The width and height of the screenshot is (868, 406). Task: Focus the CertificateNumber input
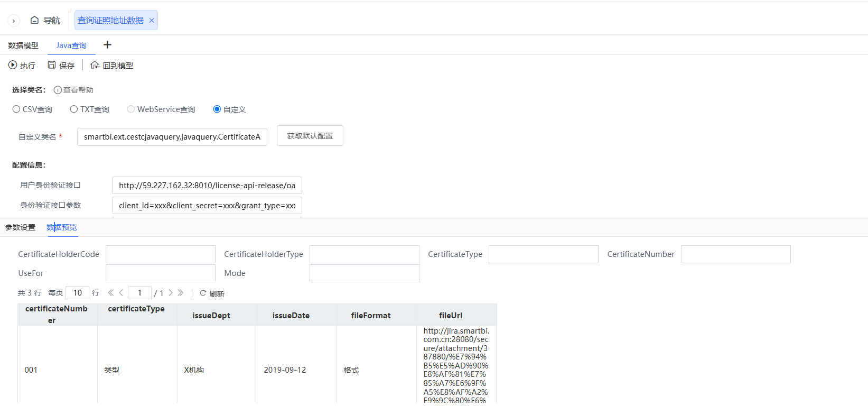tap(736, 254)
